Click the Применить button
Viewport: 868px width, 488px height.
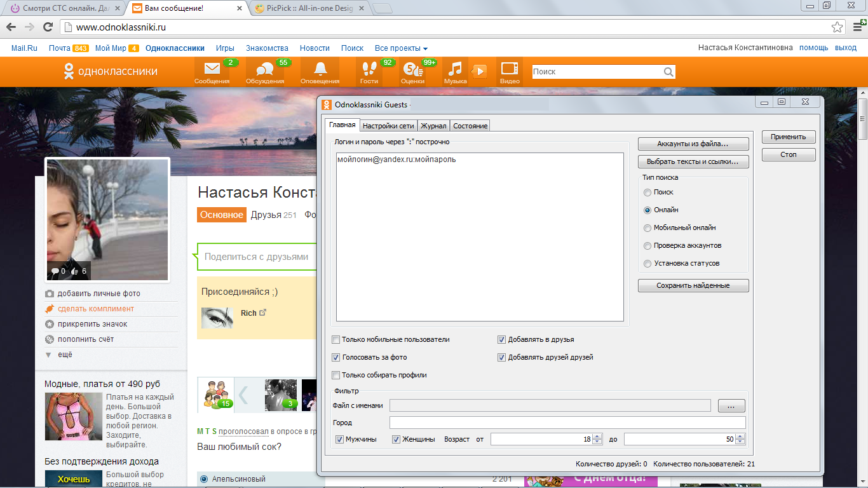pyautogui.click(x=789, y=137)
